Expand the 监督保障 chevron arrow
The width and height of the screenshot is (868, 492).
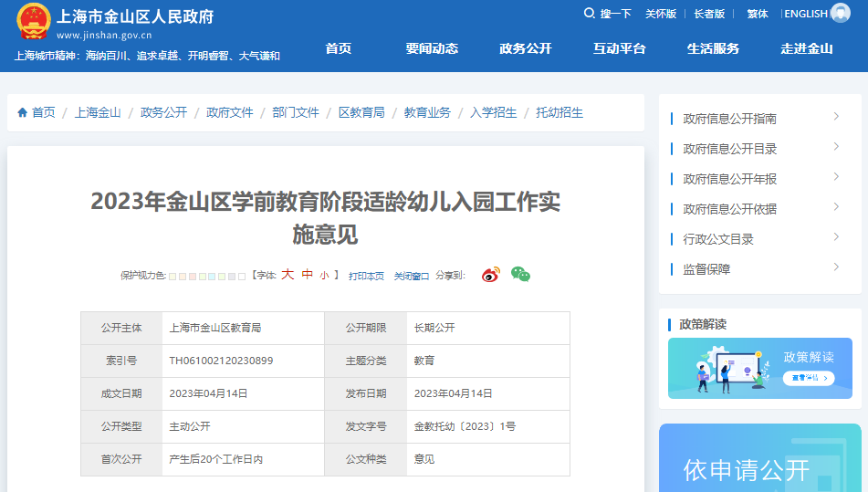click(836, 267)
